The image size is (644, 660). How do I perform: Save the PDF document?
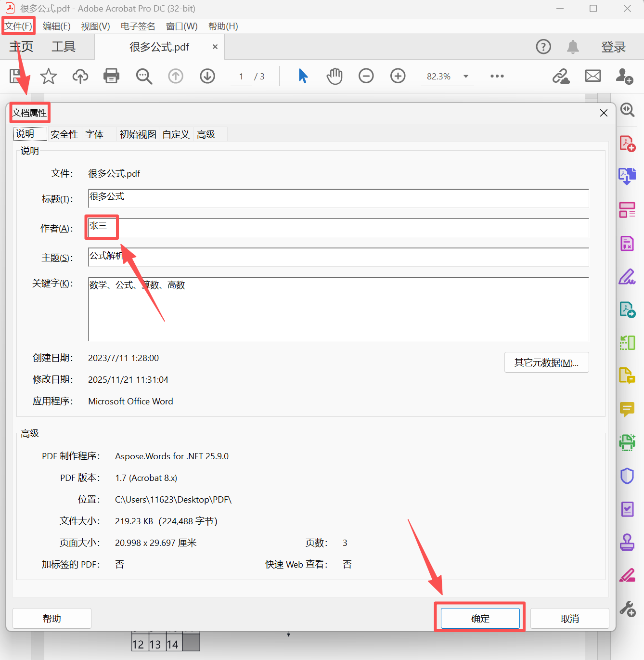(x=14, y=76)
